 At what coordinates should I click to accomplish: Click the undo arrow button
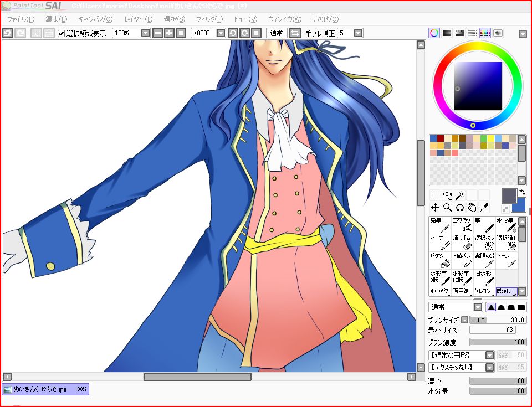point(7,33)
